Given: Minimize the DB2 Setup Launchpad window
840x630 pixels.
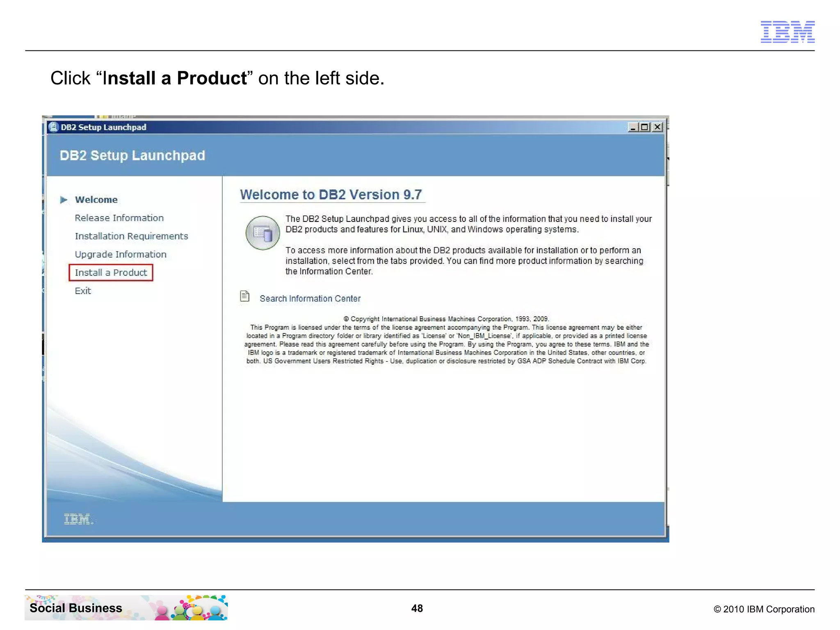Looking at the screenshot, I should [x=633, y=127].
